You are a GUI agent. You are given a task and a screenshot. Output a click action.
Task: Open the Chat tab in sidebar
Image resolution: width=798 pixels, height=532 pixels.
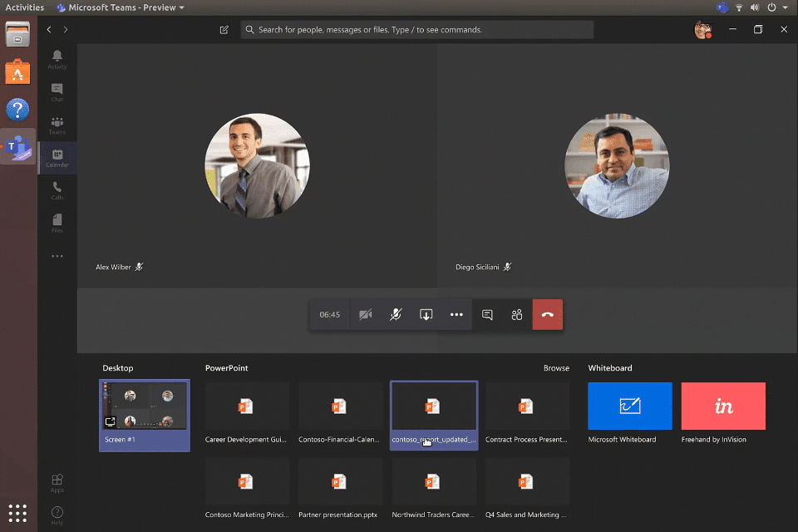(57, 92)
